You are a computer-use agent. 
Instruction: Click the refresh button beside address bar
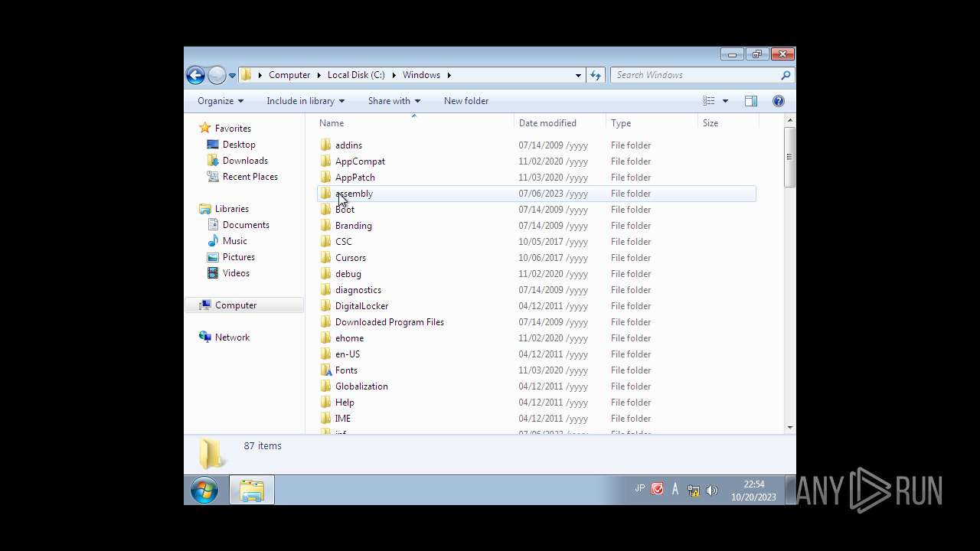596,75
